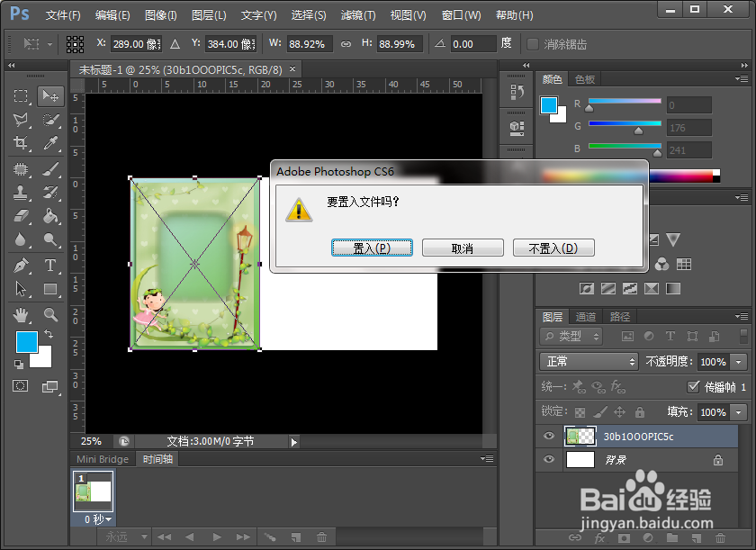This screenshot has height=550, width=756.
Task: Open the status bar info arrow menu
Action: coord(294,442)
